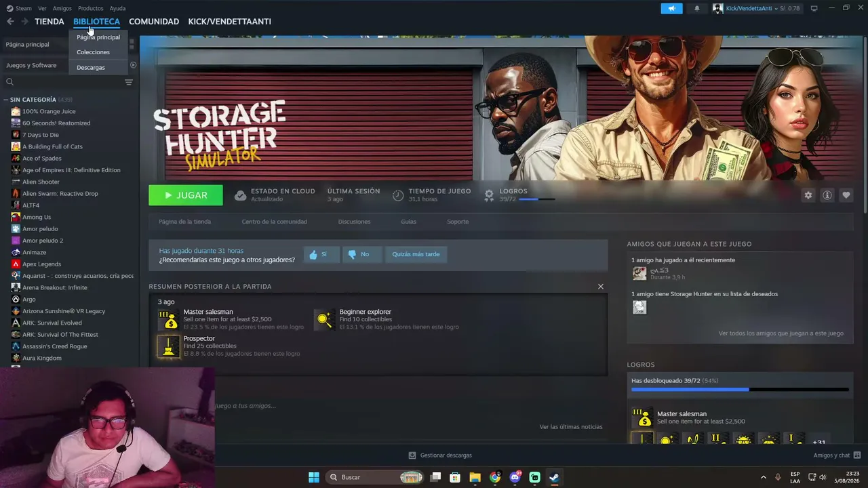Click Quizás más tarde
The height and width of the screenshot is (488, 868).
tap(416, 254)
